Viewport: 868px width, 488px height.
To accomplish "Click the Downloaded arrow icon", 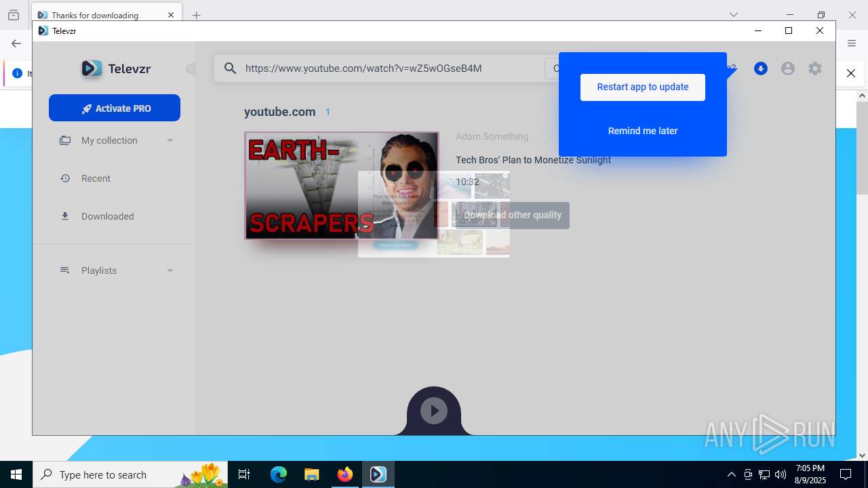I will coord(65,216).
